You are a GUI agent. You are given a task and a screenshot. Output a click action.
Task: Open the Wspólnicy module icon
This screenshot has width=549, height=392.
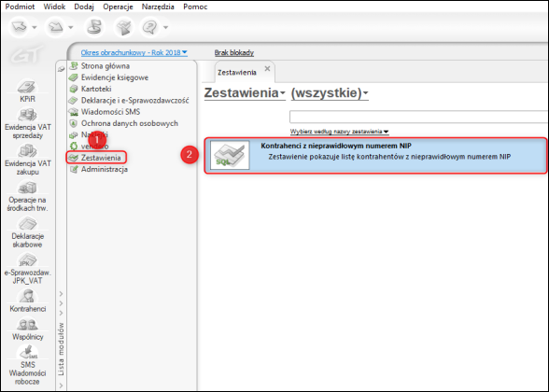[28, 329]
